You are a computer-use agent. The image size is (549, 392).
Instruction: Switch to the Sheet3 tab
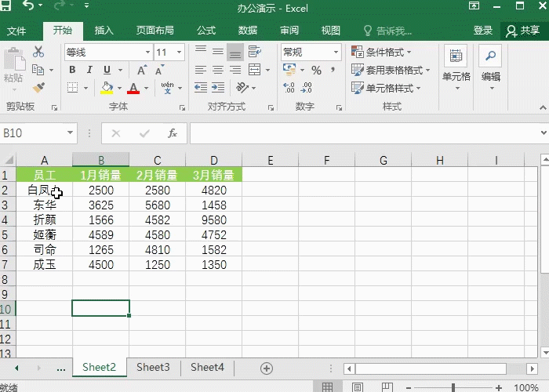pos(153,367)
